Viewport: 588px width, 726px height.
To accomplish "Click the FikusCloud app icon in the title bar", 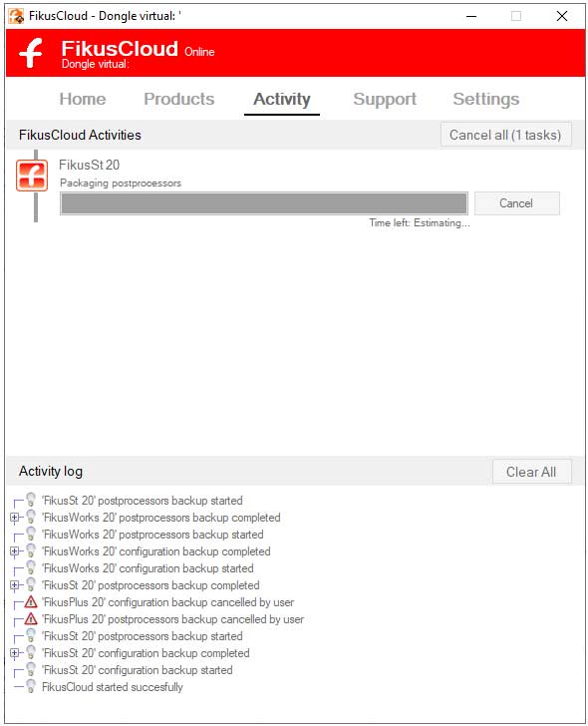I will click(16, 16).
